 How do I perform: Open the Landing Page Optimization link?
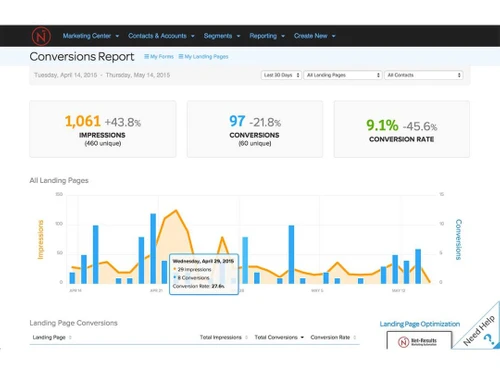click(420, 324)
